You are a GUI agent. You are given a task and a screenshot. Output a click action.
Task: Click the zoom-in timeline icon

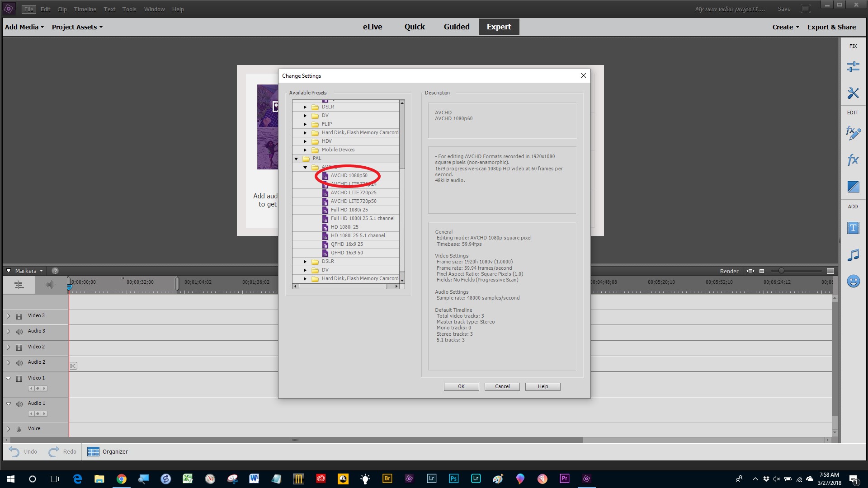pos(830,271)
